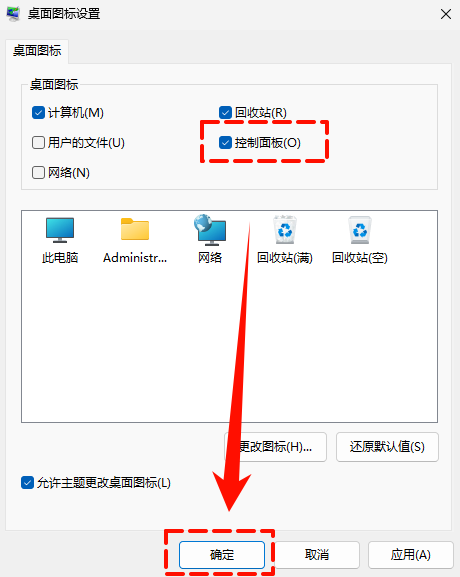The image size is (460, 577).
Task: Click the 取消 button
Action: 317,555
